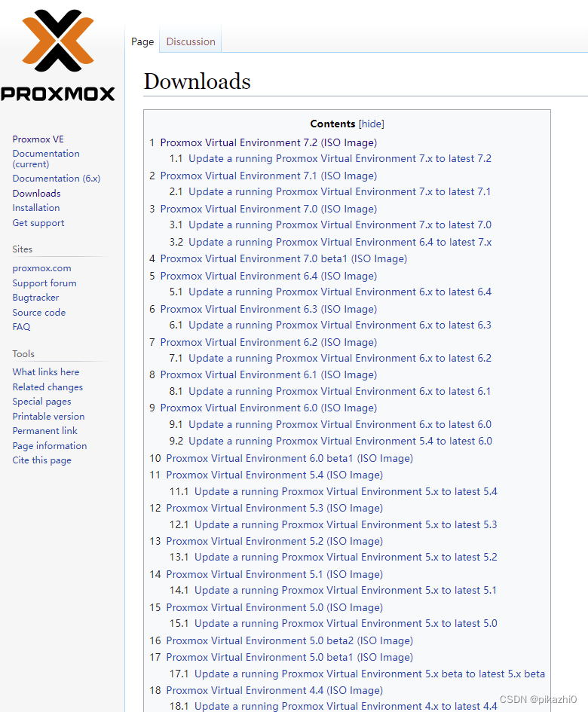The height and width of the screenshot is (712, 588).
Task: Go to Downloads in sidebar
Action: [36, 194]
